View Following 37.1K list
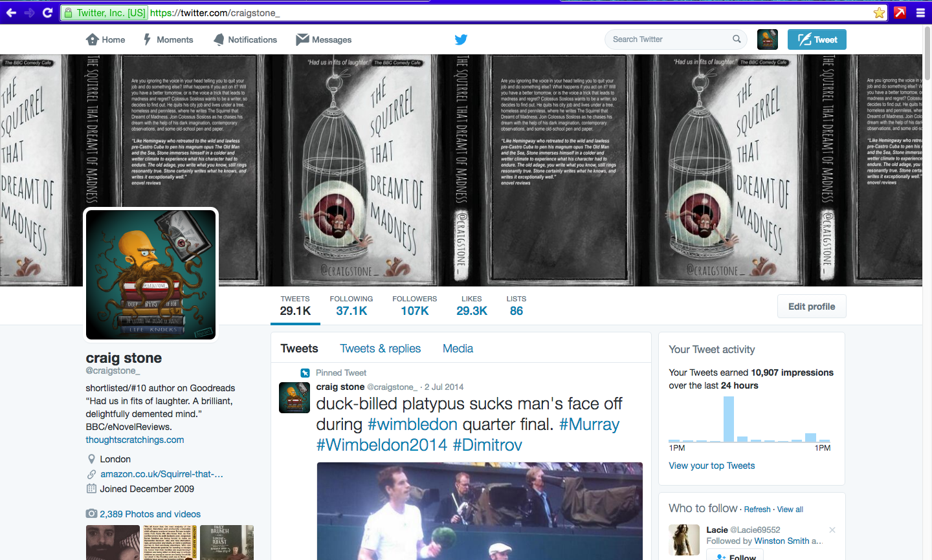This screenshot has height=560, width=932. click(351, 306)
